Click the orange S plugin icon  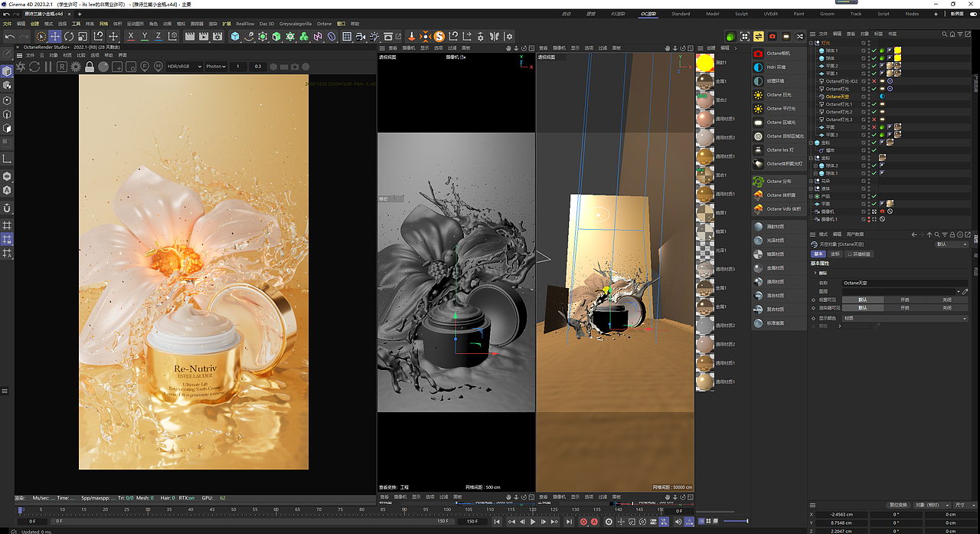[438, 36]
